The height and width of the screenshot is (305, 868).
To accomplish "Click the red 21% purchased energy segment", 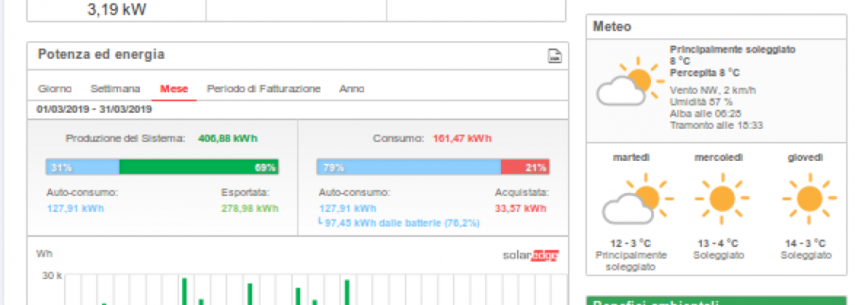I will (x=525, y=167).
